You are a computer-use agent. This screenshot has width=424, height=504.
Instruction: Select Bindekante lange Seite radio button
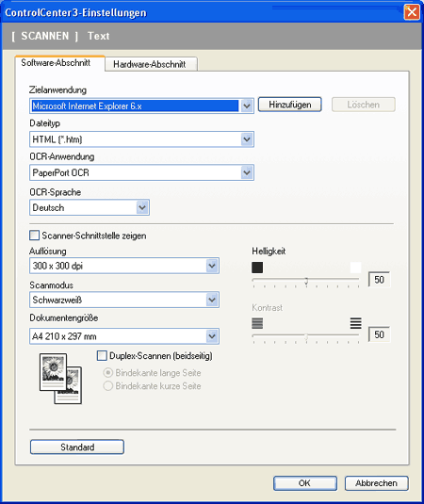coord(108,372)
